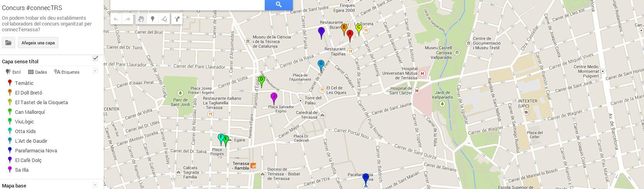Select El Doll Bretó in the layer list
The height and width of the screenshot is (189, 644).
[x=29, y=93]
